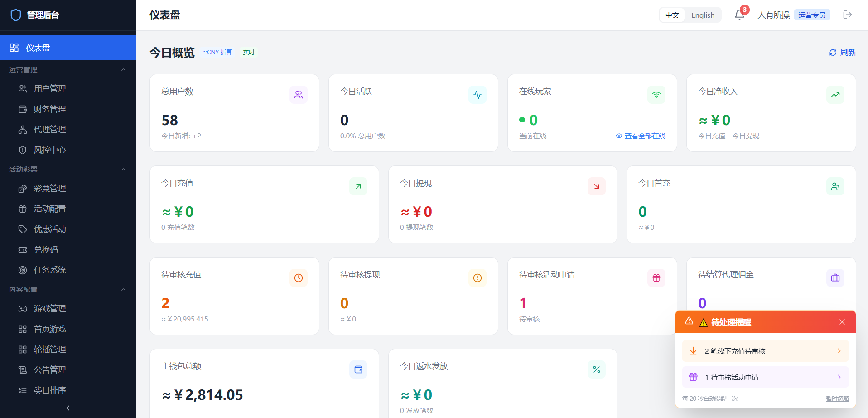Click the alert circle icon on 待审核提现 card
The height and width of the screenshot is (418, 868).
tap(477, 278)
